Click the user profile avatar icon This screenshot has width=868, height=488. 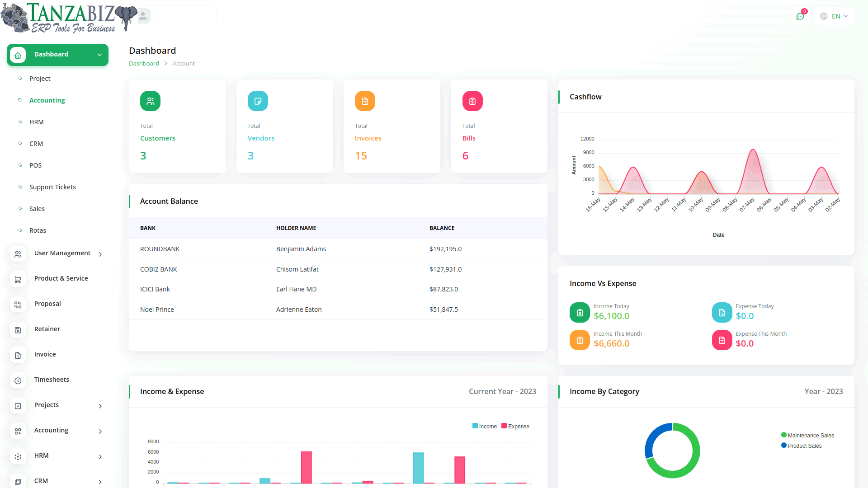(x=143, y=16)
